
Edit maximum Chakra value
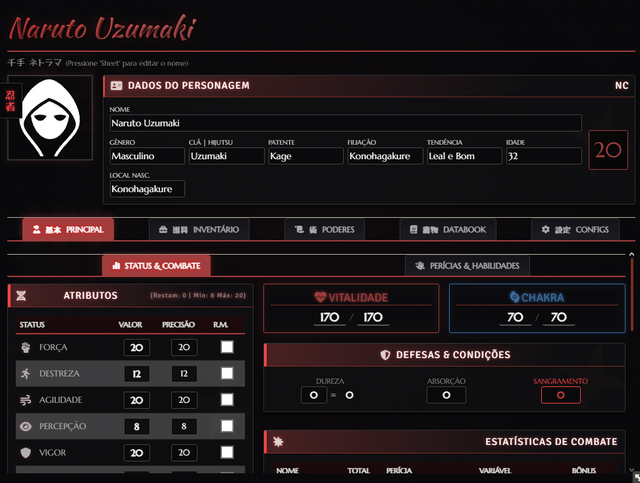(559, 317)
